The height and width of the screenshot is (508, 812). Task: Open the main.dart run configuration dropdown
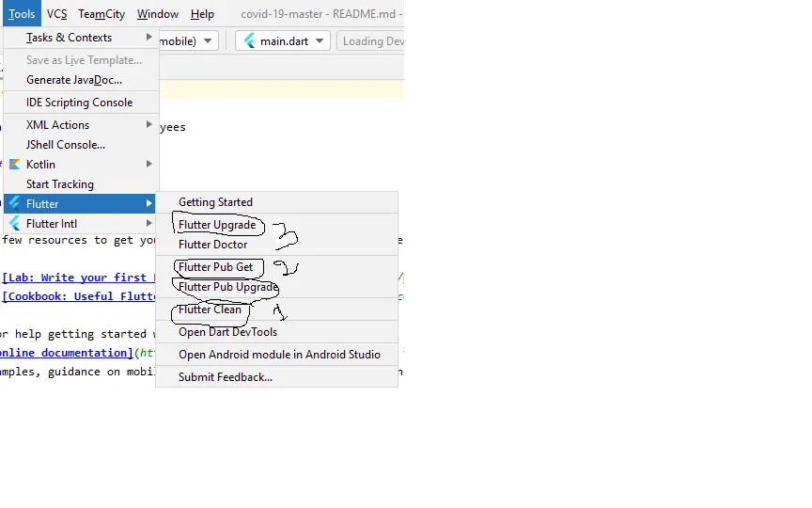tap(283, 41)
